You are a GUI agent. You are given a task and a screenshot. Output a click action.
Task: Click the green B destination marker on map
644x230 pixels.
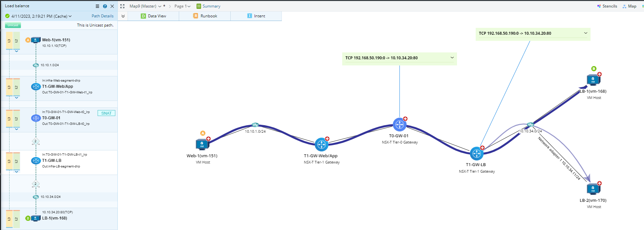(593, 69)
